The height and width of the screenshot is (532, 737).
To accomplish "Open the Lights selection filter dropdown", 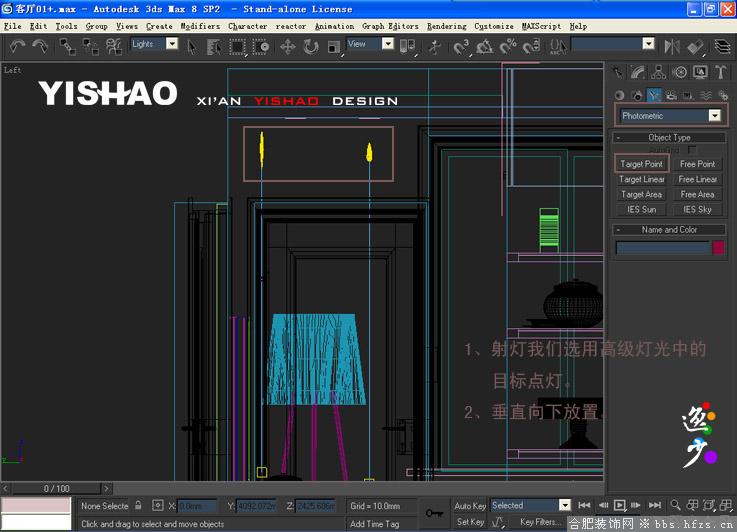I will pos(172,44).
